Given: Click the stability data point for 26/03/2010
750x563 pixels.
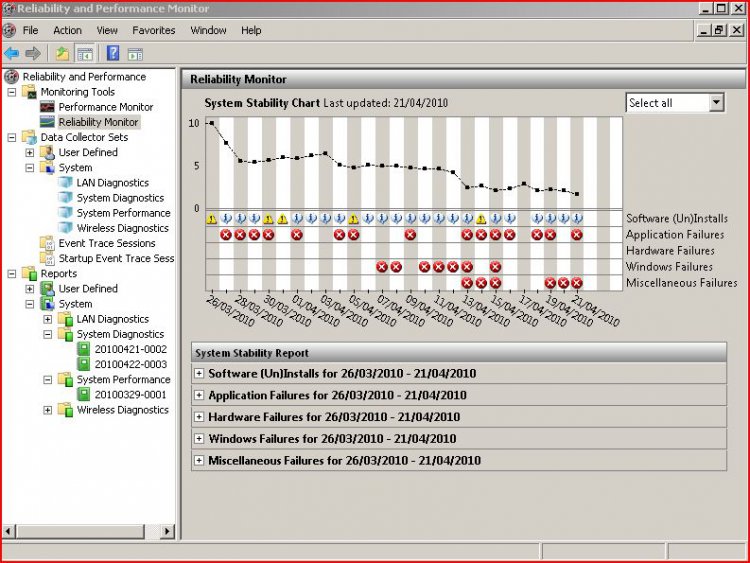Looking at the screenshot, I should click(x=212, y=123).
